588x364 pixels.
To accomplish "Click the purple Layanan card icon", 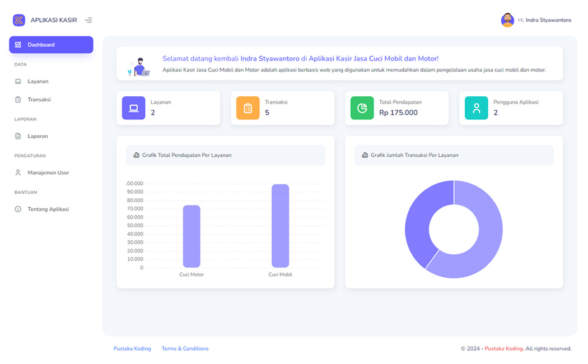I will [133, 108].
